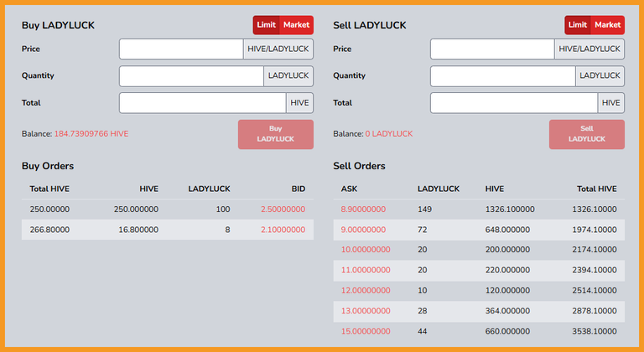Image resolution: width=644 pixels, height=352 pixels.
Task: Click LADYLUCK column header in Buy Orders
Action: coord(209,189)
